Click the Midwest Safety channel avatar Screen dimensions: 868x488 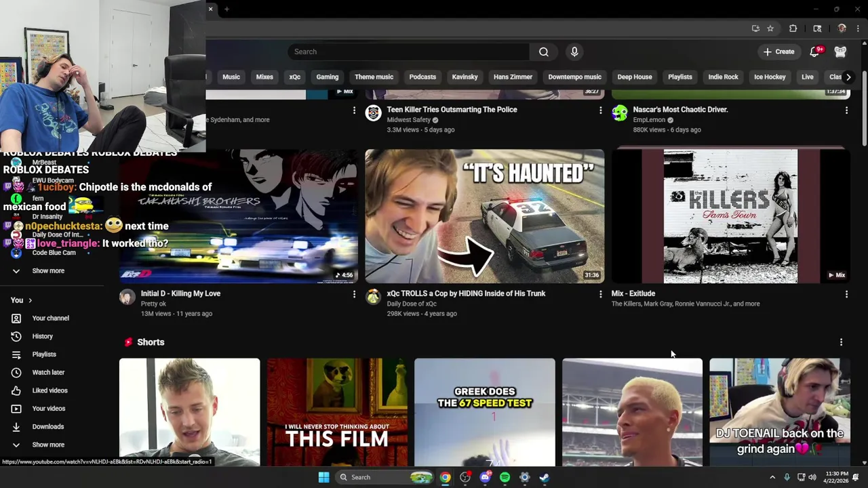click(373, 113)
